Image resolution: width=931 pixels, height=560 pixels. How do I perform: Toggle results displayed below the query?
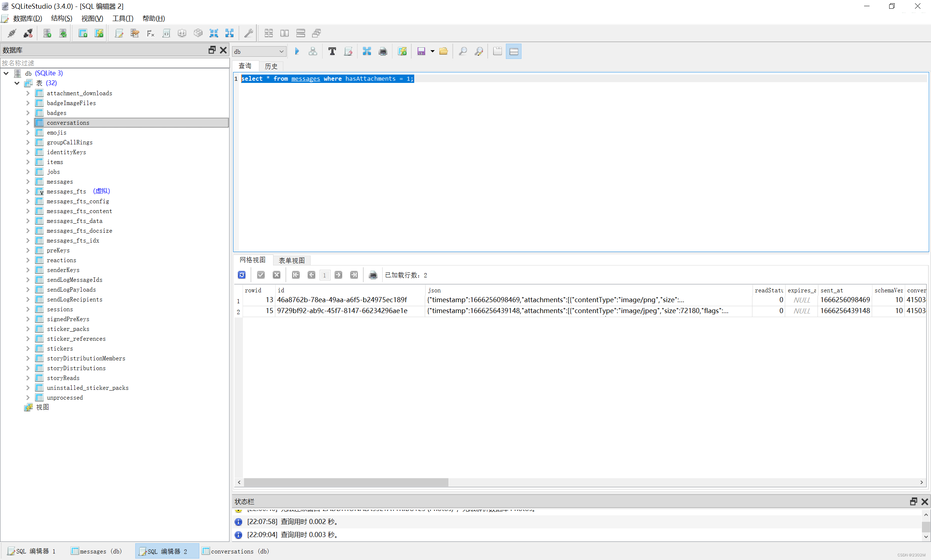tap(514, 51)
